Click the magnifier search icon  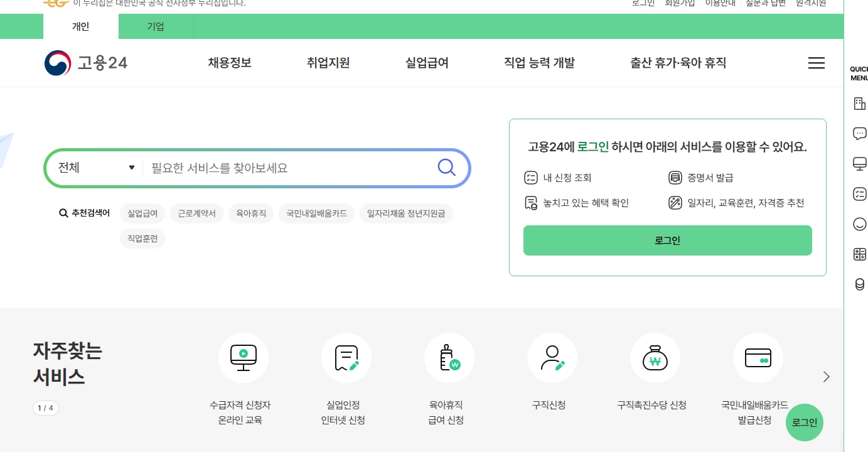click(446, 168)
